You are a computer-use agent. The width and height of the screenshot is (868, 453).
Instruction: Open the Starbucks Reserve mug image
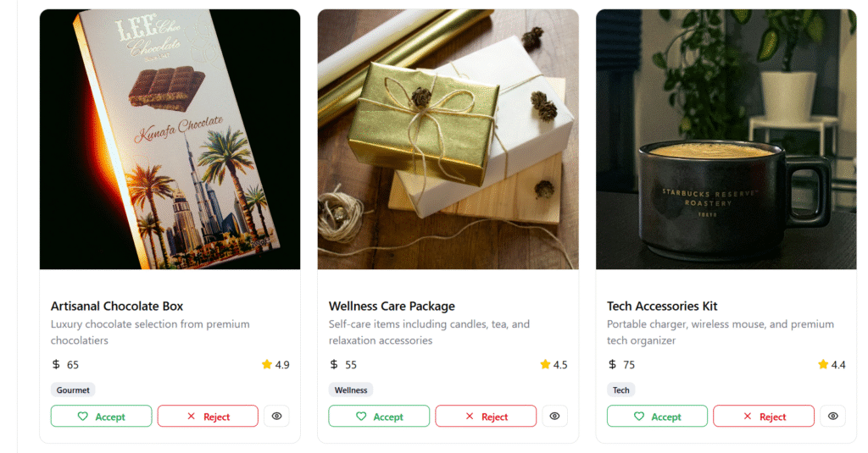click(726, 140)
